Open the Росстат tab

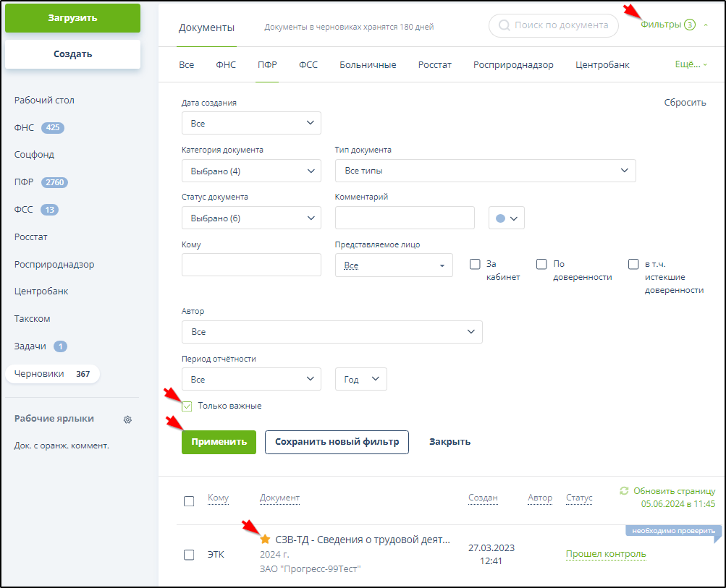[434, 65]
